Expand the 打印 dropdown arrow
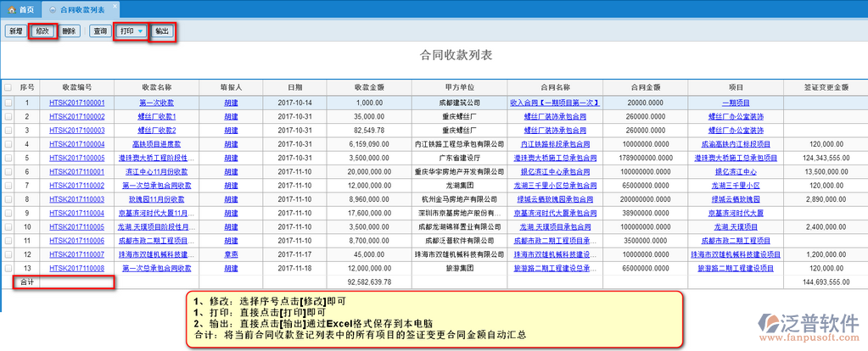 tap(141, 31)
